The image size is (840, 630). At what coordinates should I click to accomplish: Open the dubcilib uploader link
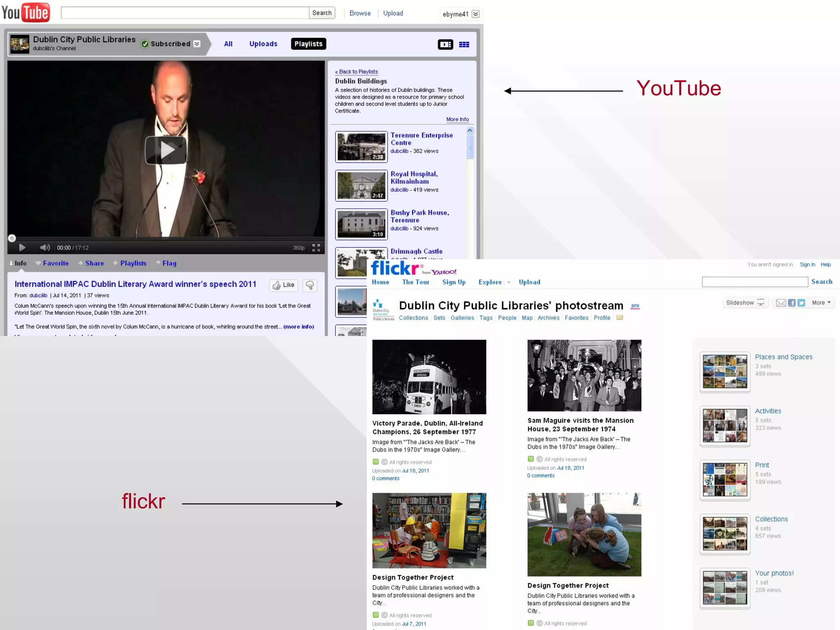(38, 295)
